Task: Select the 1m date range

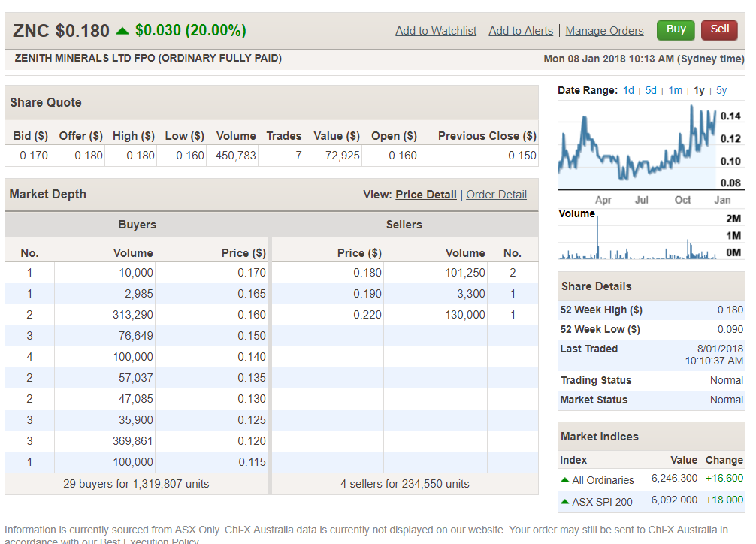Action: click(x=675, y=91)
